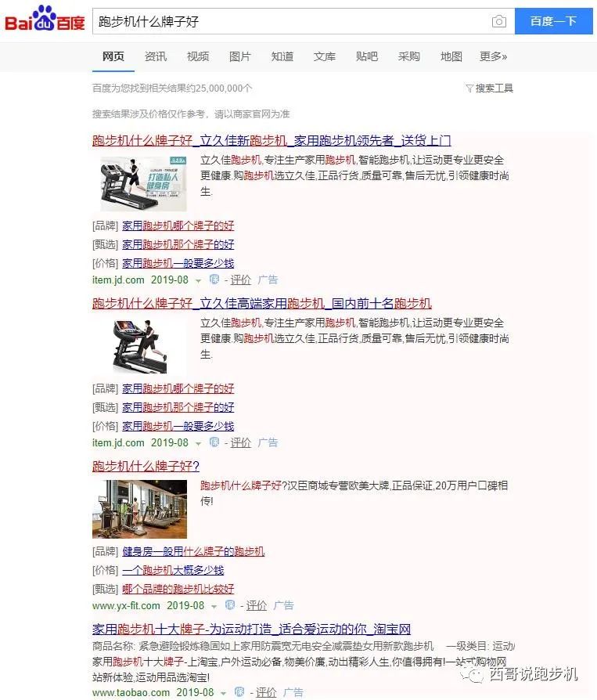This screenshot has height=700, width=597.
Task: Click the funnel icon beside 搜索工具
Action: [469, 88]
